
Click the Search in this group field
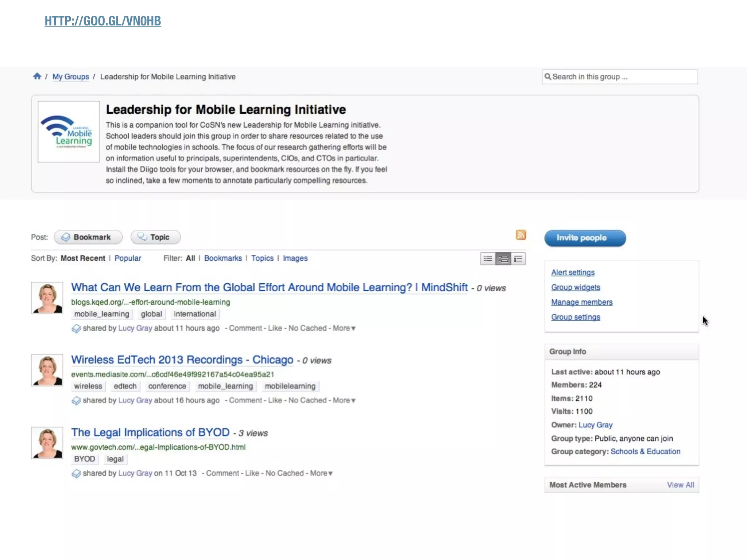(620, 77)
